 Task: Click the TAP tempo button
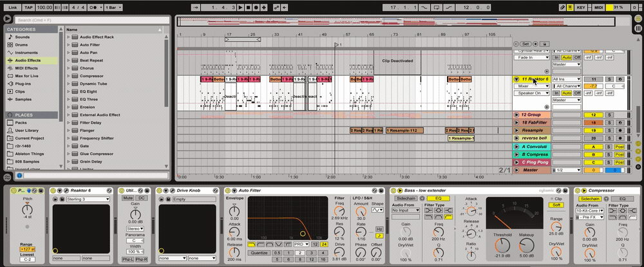click(x=28, y=7)
